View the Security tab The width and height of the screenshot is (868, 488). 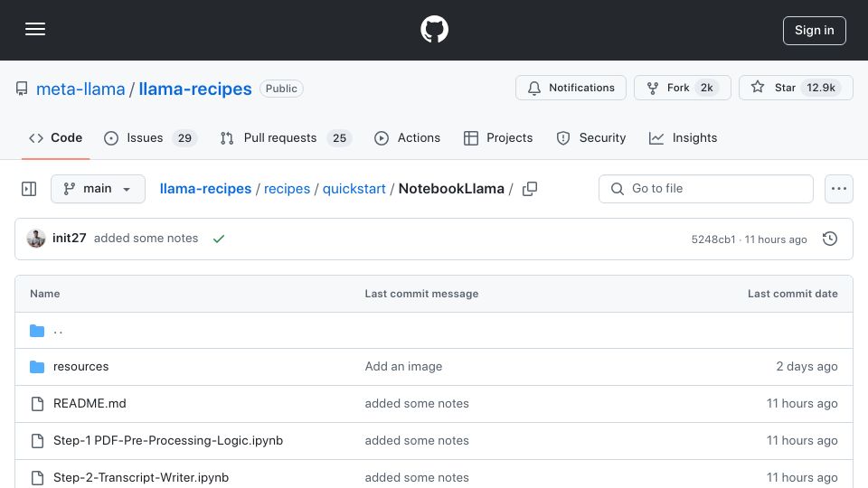(591, 137)
